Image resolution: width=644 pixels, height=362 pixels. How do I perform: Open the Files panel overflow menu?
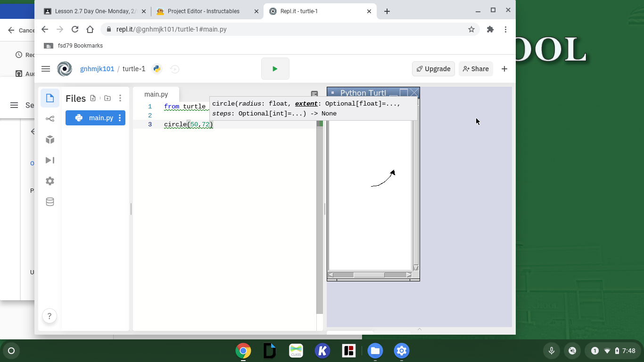pyautogui.click(x=120, y=98)
